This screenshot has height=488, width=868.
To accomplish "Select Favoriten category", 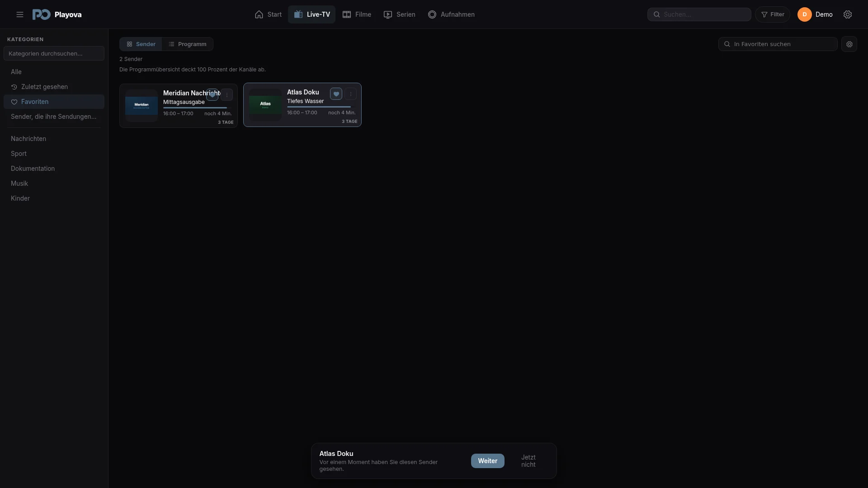I will (54, 102).
